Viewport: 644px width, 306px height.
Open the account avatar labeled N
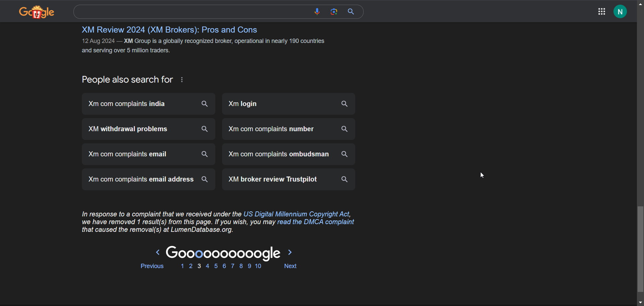pos(620,12)
